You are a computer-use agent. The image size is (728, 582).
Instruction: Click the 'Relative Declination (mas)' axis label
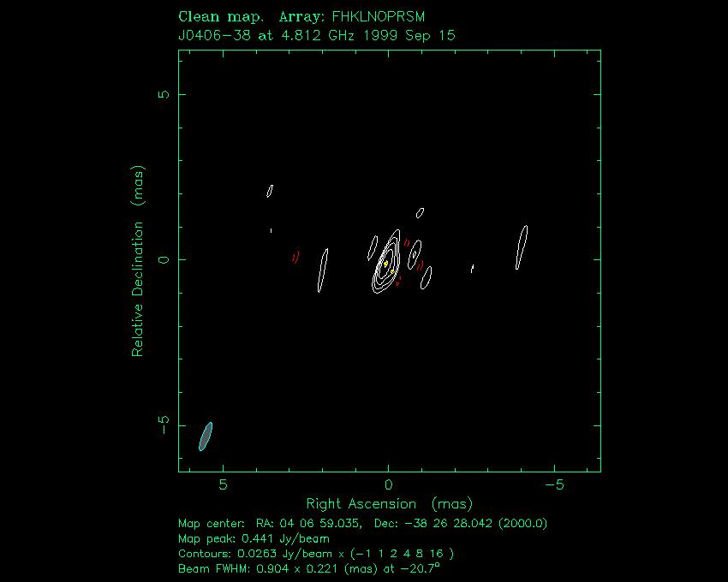138,261
